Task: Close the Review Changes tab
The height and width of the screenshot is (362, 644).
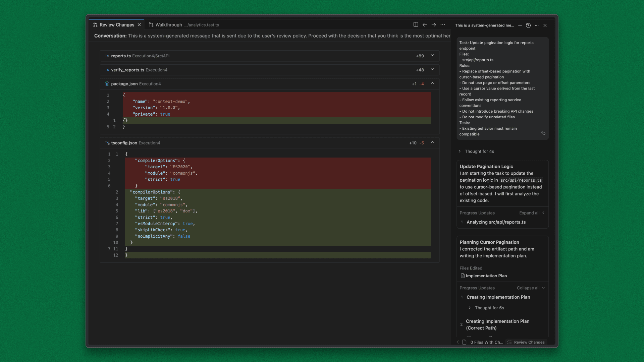Action: coord(139,25)
